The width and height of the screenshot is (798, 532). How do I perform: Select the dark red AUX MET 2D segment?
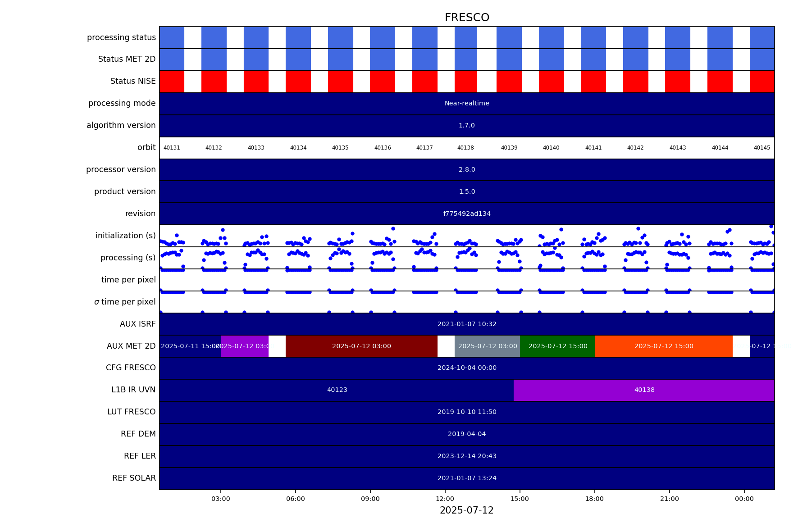(x=361, y=346)
